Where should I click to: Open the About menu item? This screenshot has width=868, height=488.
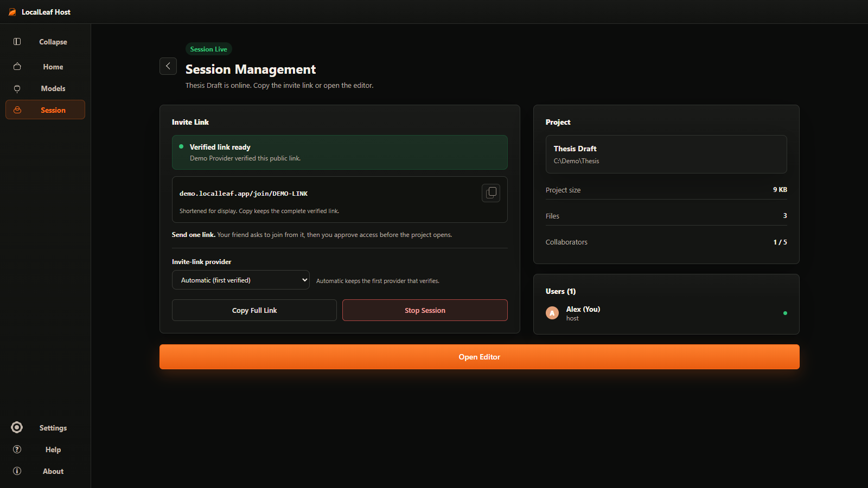(46, 471)
